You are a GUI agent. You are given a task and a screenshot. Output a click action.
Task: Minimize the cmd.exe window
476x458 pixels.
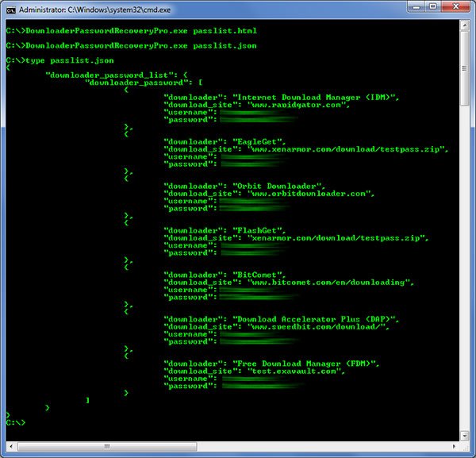pos(416,6)
